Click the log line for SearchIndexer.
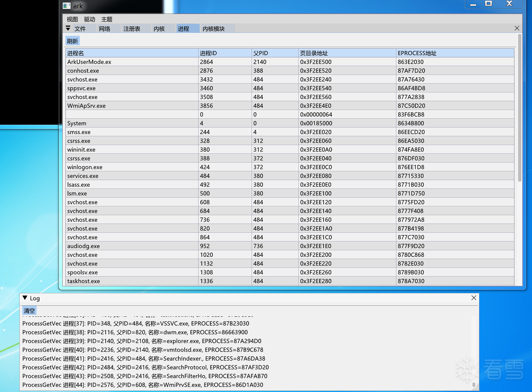 point(144,358)
